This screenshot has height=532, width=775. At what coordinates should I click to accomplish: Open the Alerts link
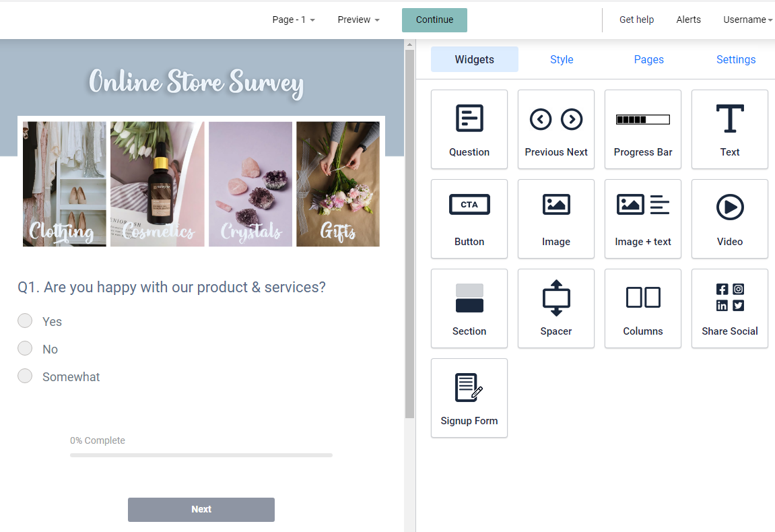[689, 20]
